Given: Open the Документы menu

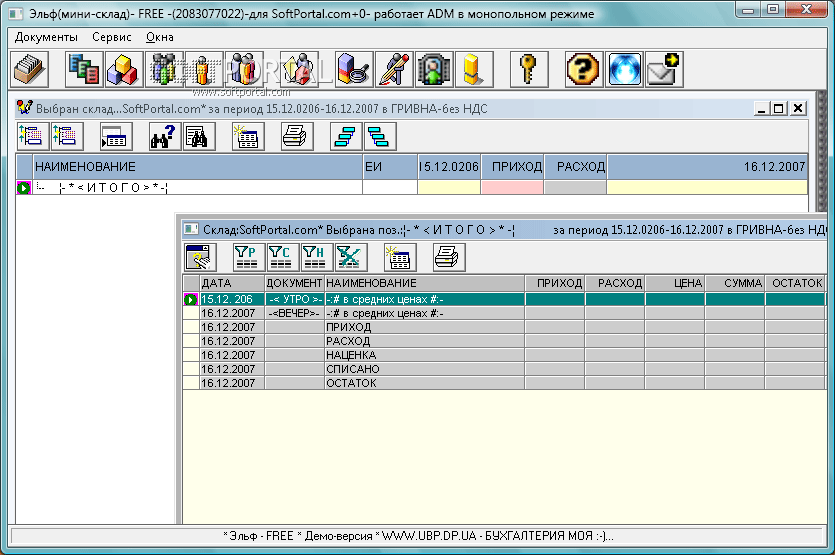Looking at the screenshot, I should 46,37.
